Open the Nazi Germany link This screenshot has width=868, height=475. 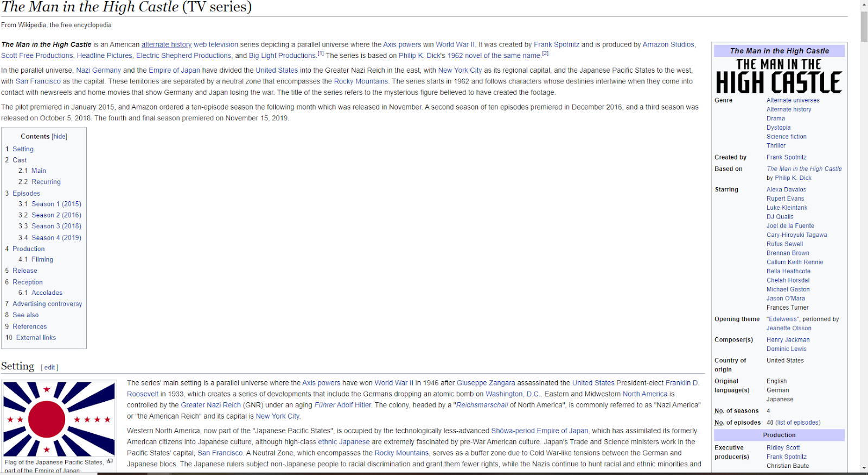pos(98,70)
